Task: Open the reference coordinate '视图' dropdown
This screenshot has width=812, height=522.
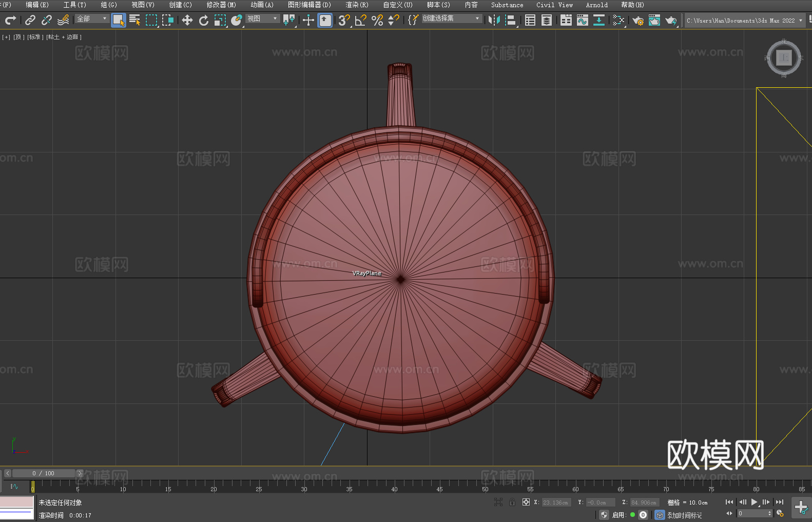Action: (262, 18)
